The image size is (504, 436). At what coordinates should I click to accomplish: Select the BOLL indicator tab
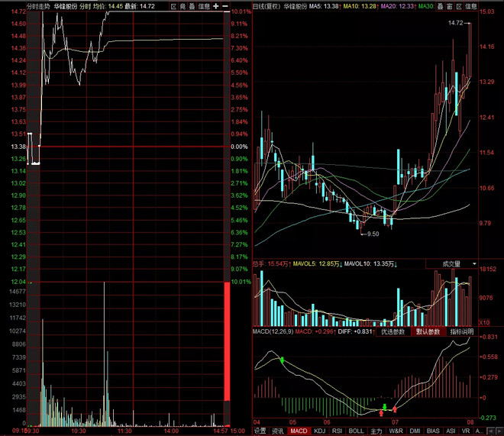(x=356, y=431)
